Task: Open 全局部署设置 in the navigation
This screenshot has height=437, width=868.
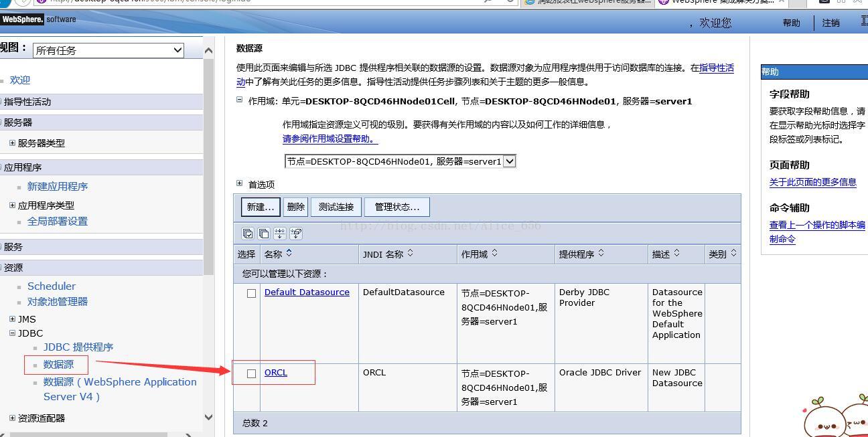Action: tap(58, 222)
